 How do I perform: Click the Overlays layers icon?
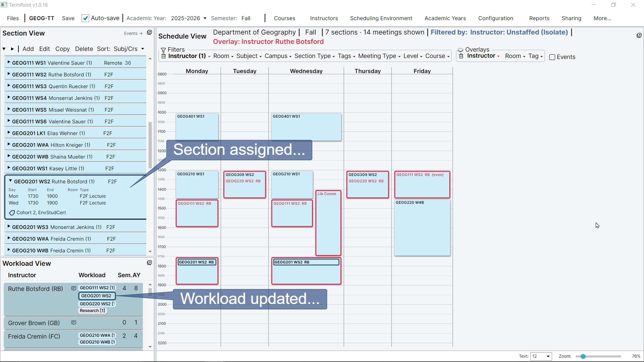tap(461, 50)
